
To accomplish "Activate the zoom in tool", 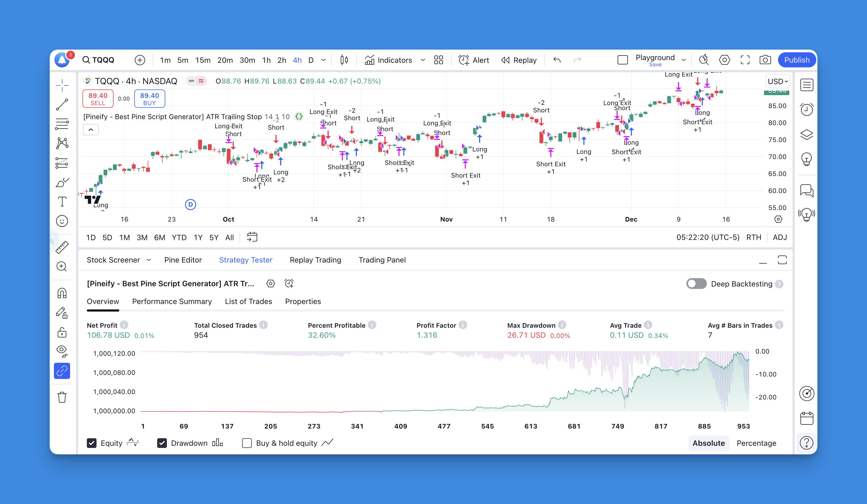I will [x=62, y=267].
